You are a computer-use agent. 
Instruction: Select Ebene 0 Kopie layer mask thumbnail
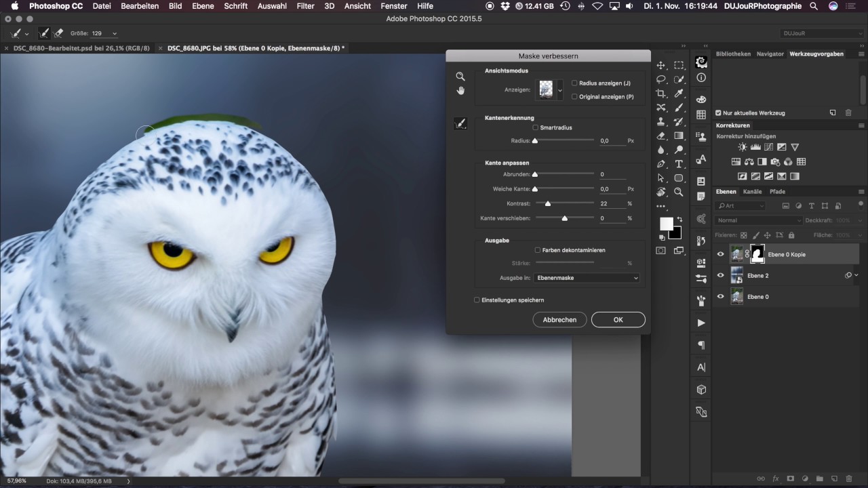point(757,254)
